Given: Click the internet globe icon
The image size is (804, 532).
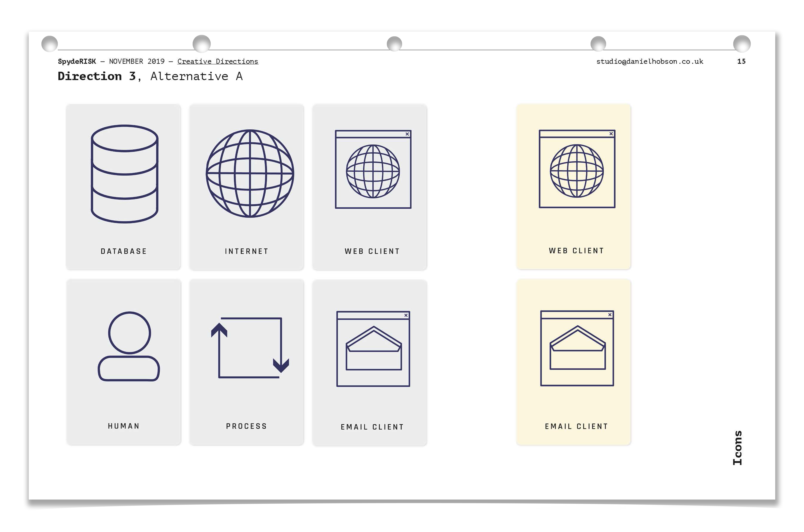Looking at the screenshot, I should [x=250, y=173].
